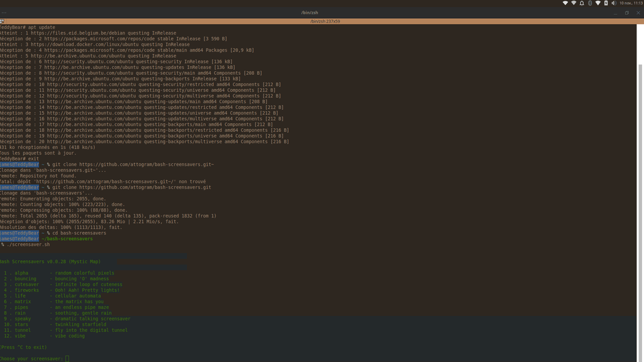Click the Bluetooth icon in the top bar
Screen dimensions: 644x362
pos(590,3)
